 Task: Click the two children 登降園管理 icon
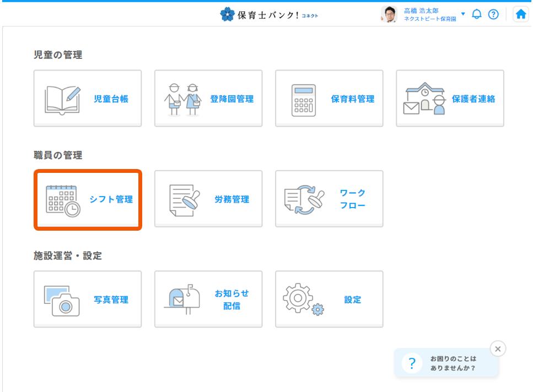(x=183, y=99)
